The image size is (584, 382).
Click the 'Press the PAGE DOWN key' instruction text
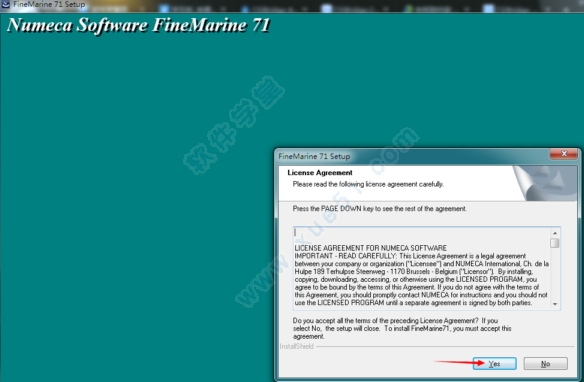(379, 208)
